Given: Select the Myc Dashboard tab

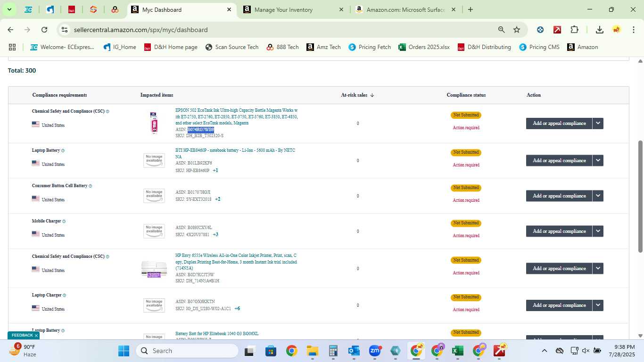Looking at the screenshot, I should coord(181,9).
